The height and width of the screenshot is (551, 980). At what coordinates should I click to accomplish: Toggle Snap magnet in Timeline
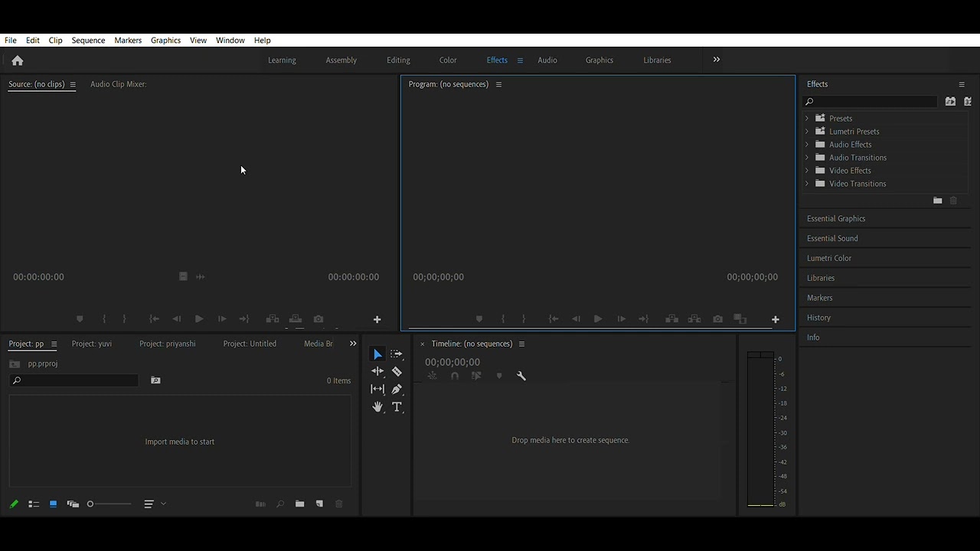455,376
